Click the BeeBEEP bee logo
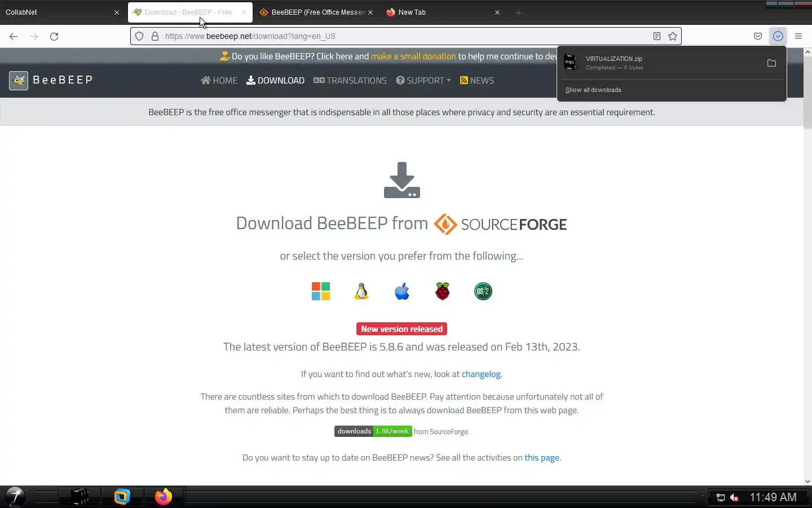The height and width of the screenshot is (508, 812). pos(19,80)
